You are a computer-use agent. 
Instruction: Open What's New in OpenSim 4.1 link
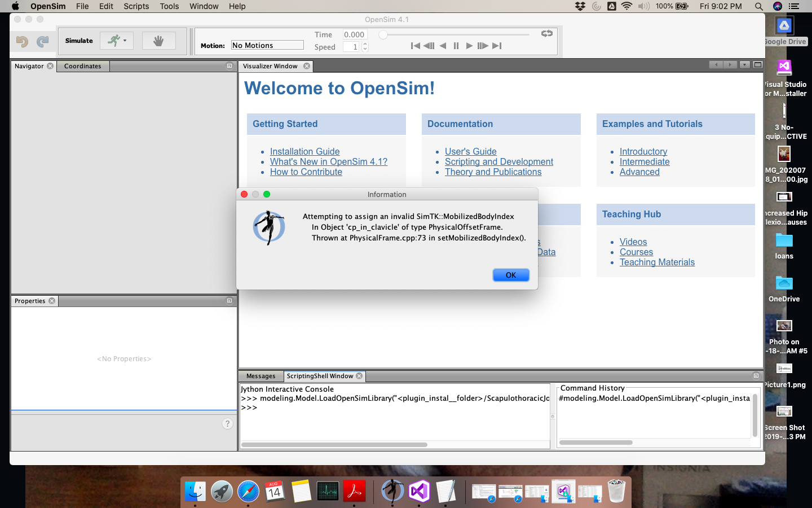pos(329,161)
